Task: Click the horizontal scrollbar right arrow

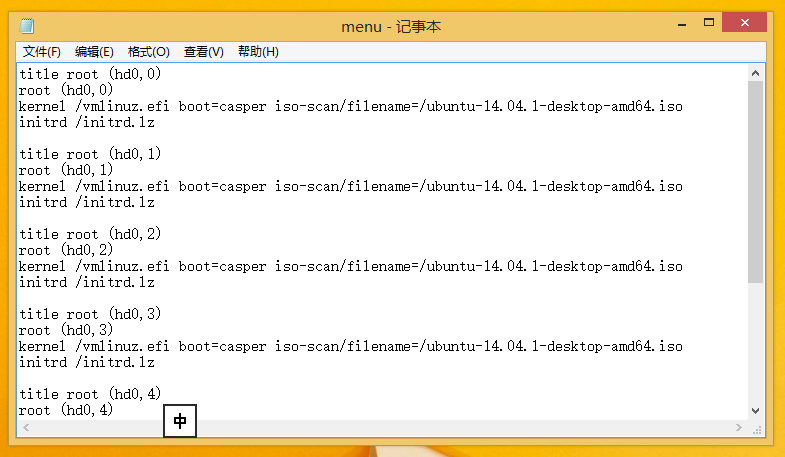Action: pyautogui.click(x=739, y=427)
